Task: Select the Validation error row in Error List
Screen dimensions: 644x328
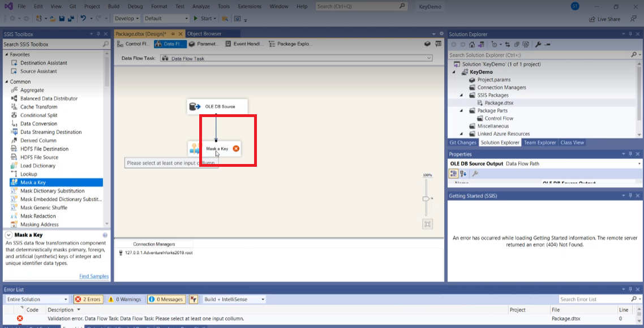Action: click(321, 318)
